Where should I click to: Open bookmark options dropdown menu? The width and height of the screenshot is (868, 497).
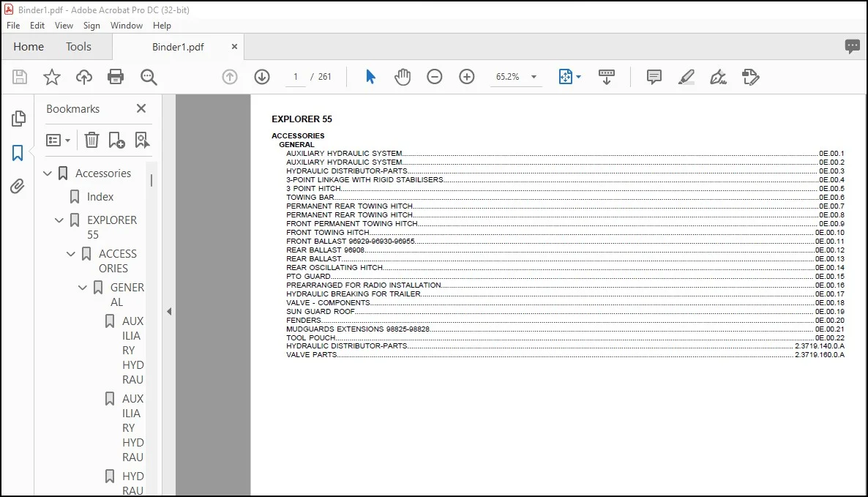click(58, 140)
